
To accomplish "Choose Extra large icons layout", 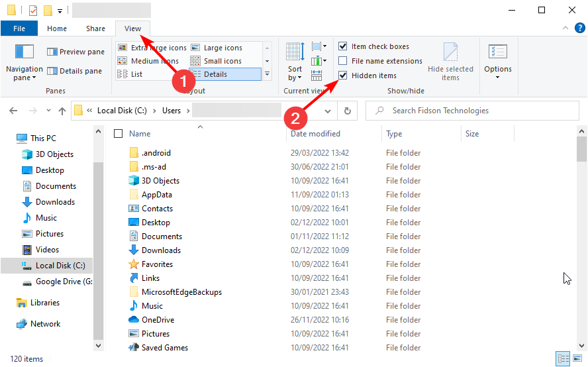I will click(x=152, y=48).
